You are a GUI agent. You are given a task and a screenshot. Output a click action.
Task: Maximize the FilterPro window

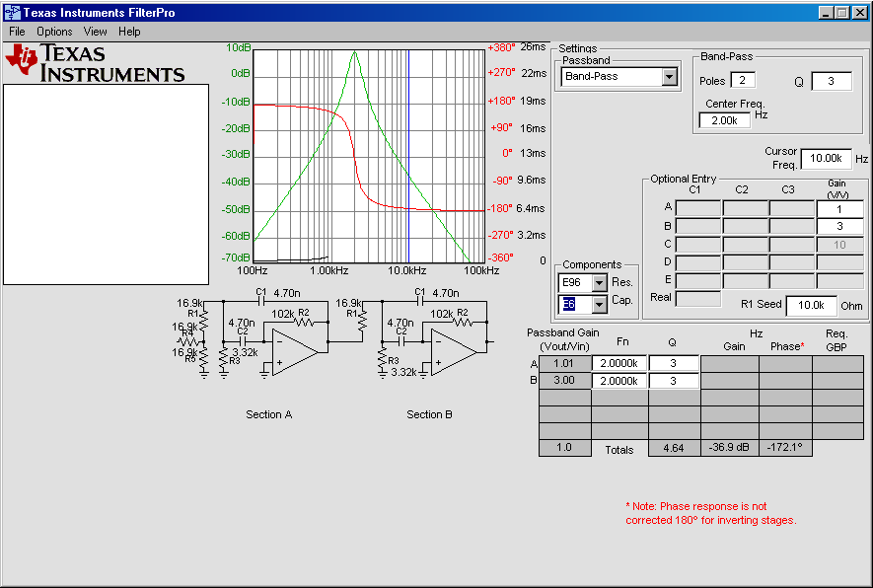click(842, 13)
